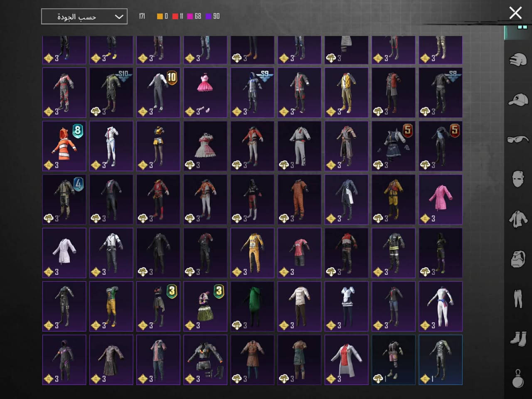Click the orange rarity swatch showing 0
Screen dimensions: 532x399
point(160,16)
